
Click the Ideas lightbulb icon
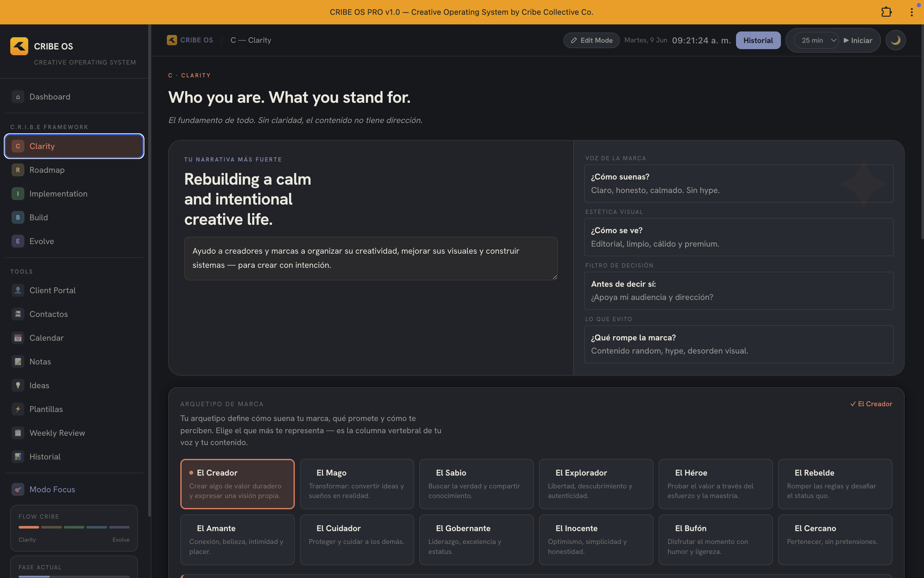[18, 385]
